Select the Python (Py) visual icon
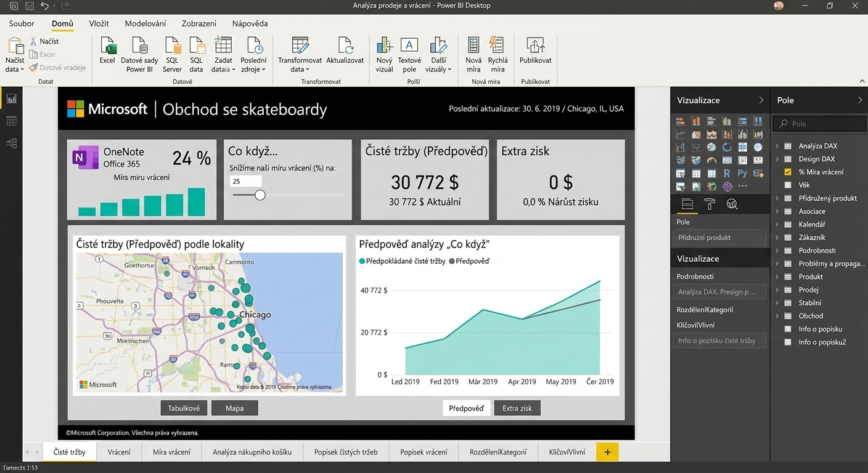Viewport: 868px width, 473px height. pyautogui.click(x=742, y=173)
